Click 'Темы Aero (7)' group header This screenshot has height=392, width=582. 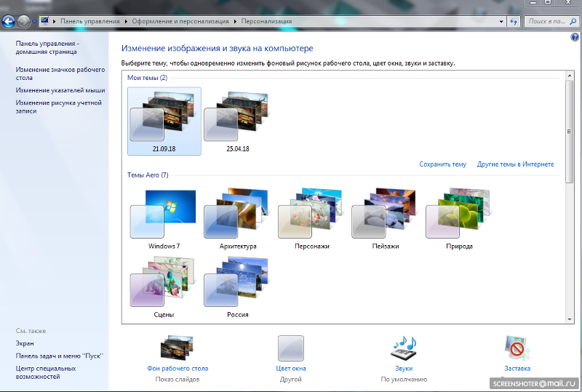(x=148, y=175)
